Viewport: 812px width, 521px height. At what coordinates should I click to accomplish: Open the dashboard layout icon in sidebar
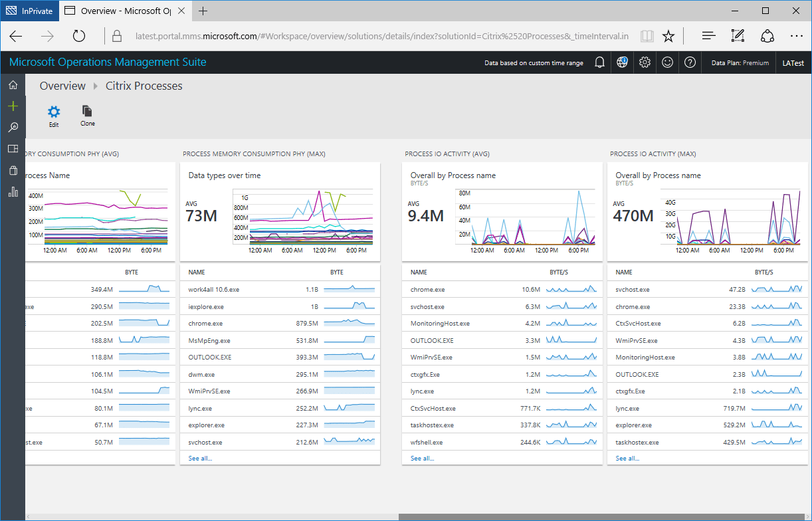[13, 149]
